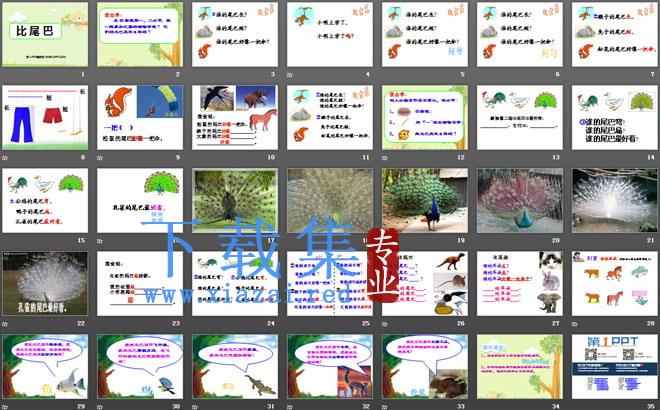Screen dimensions: 660x410
Task: Select slide 27 with cat, rabbit, elephant
Action: 519,284
